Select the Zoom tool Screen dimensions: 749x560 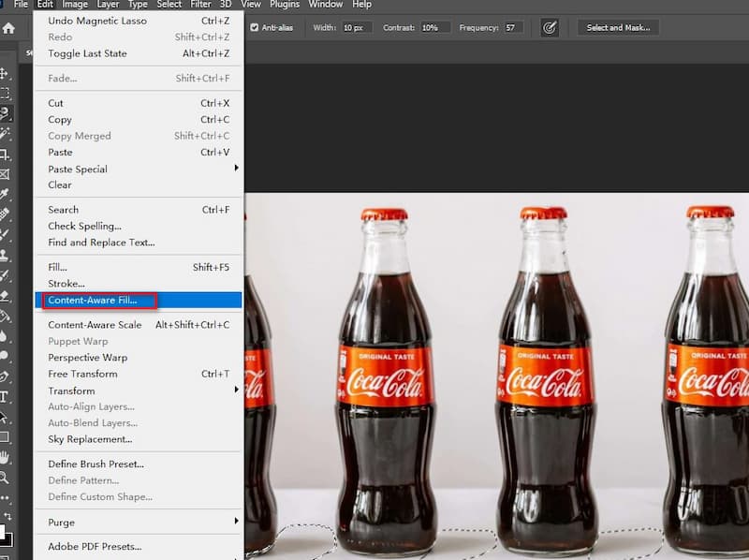[5, 477]
